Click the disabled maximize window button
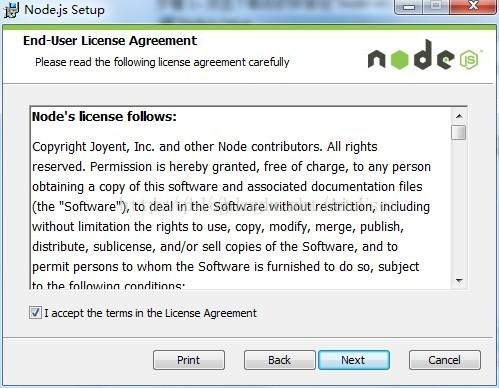 436,7
